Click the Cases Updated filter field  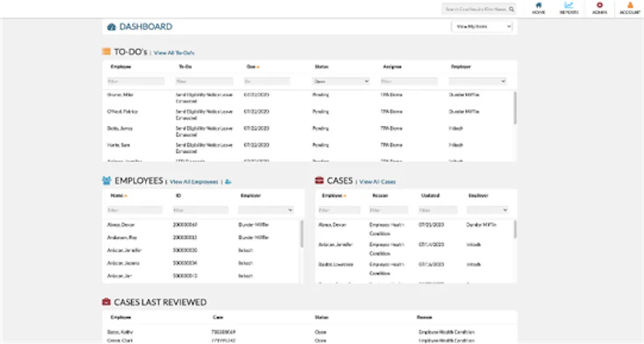tap(437, 210)
